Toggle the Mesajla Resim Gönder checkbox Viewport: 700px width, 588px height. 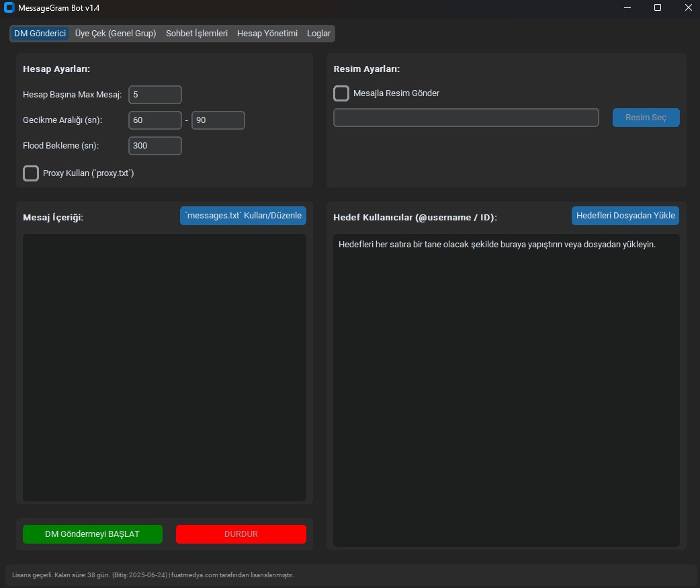(341, 93)
